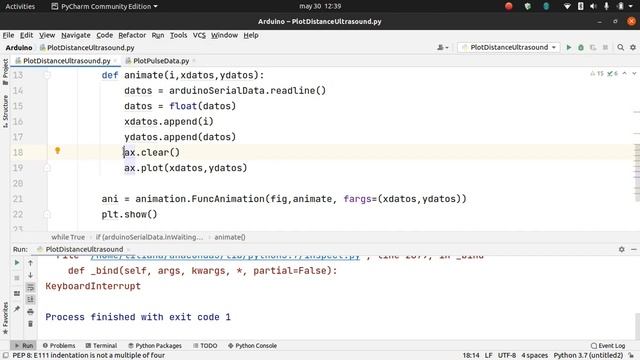The width and height of the screenshot is (640, 360).
Task: Open the Project tool window sidebar
Action: coord(5,72)
